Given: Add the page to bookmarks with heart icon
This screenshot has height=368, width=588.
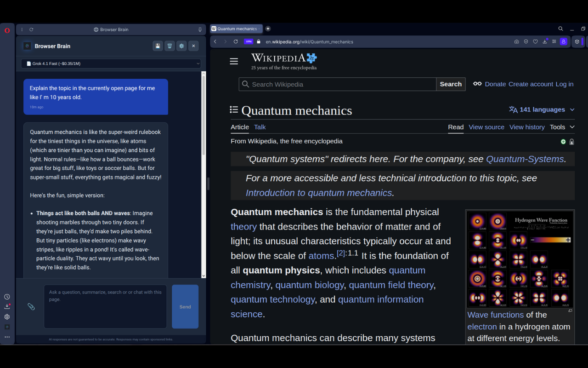Looking at the screenshot, I should 535,41.
